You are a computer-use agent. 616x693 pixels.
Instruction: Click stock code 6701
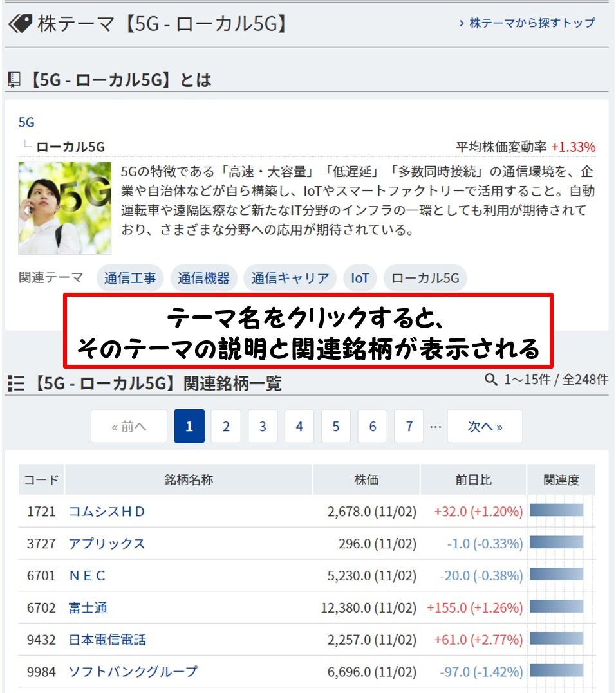pyautogui.click(x=41, y=575)
